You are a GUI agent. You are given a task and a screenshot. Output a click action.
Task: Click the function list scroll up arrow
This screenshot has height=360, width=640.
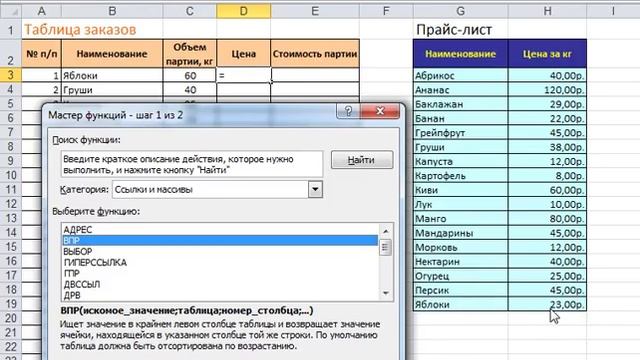(386, 231)
